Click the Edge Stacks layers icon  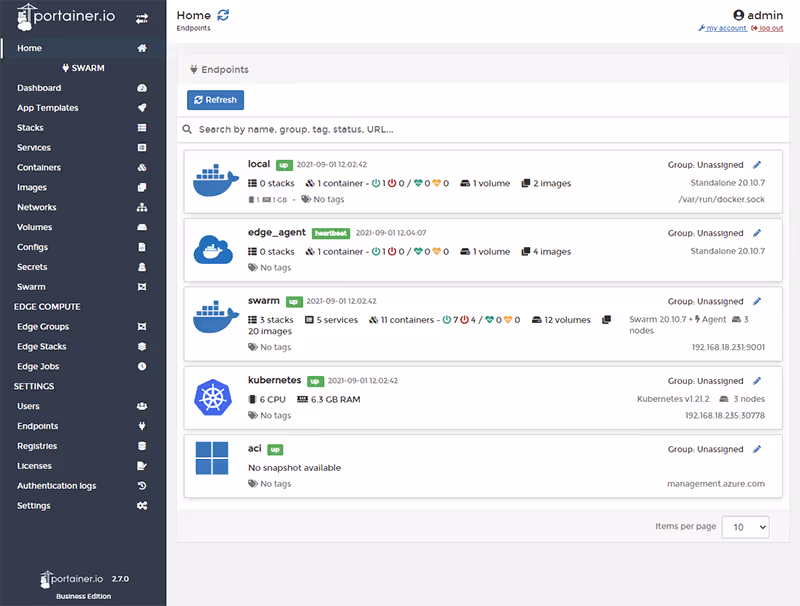coord(142,346)
